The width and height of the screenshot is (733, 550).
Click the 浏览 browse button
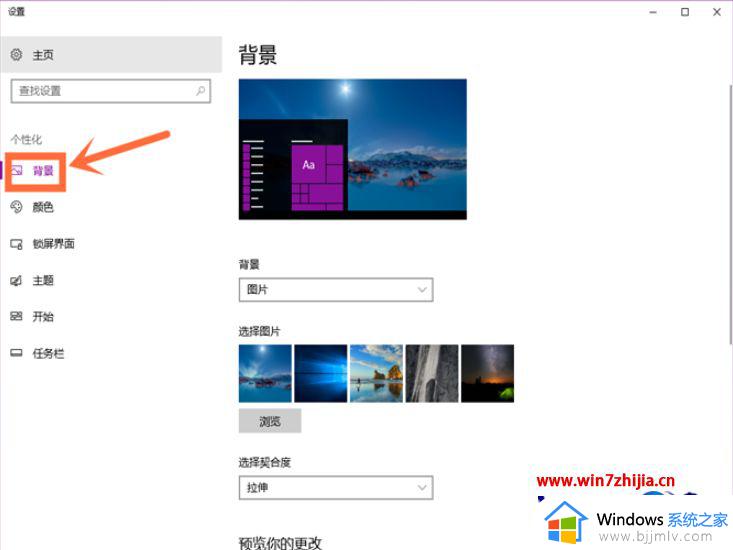click(x=270, y=421)
